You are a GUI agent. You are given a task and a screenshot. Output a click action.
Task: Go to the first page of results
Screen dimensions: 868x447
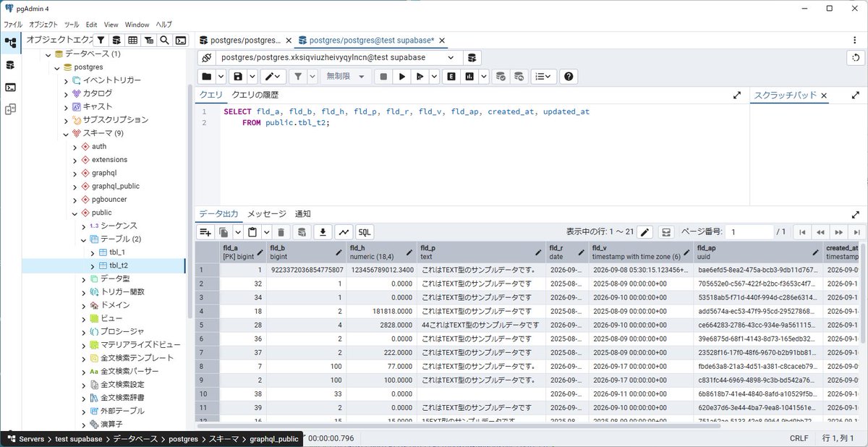pyautogui.click(x=801, y=231)
